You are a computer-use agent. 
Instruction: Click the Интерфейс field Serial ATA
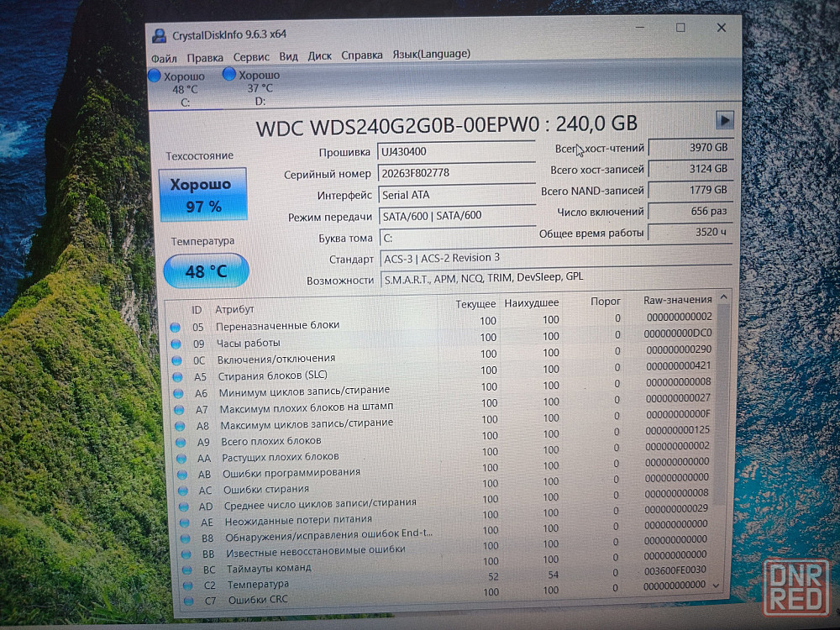[x=457, y=195]
